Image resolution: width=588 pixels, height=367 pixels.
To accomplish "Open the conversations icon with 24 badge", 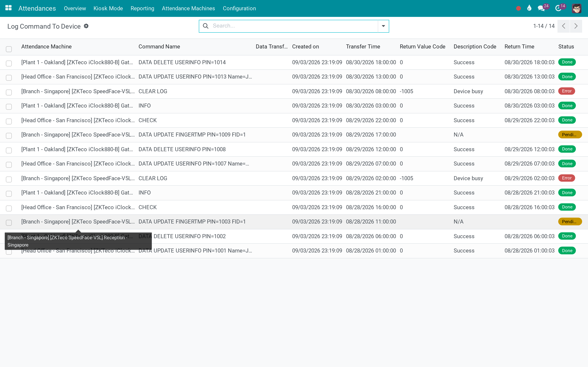I will (541, 8).
